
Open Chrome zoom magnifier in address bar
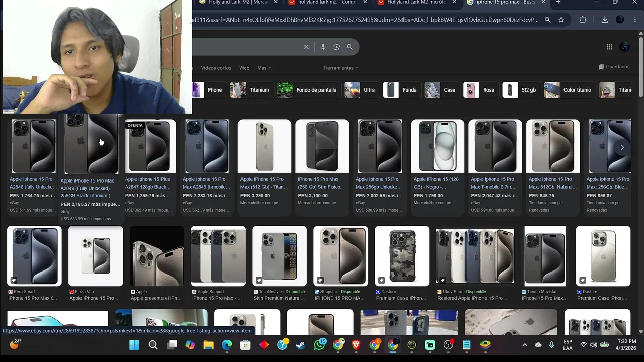click(x=547, y=20)
